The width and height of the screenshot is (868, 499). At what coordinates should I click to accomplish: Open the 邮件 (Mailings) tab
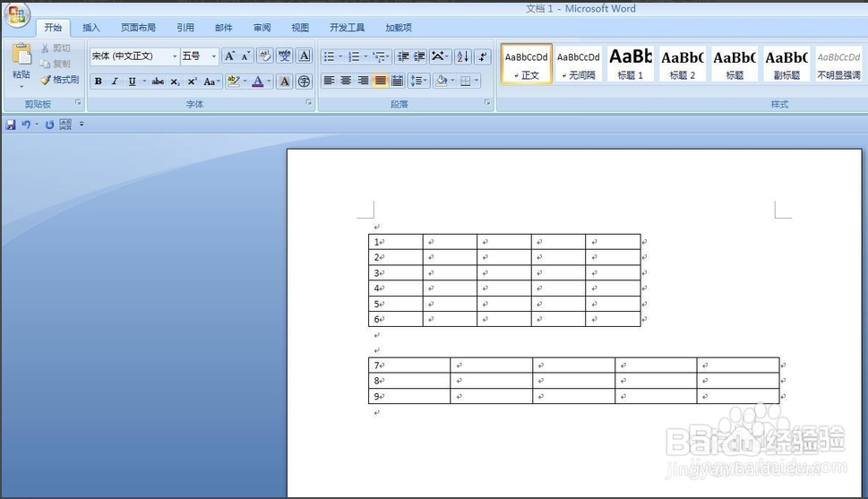pyautogui.click(x=224, y=28)
